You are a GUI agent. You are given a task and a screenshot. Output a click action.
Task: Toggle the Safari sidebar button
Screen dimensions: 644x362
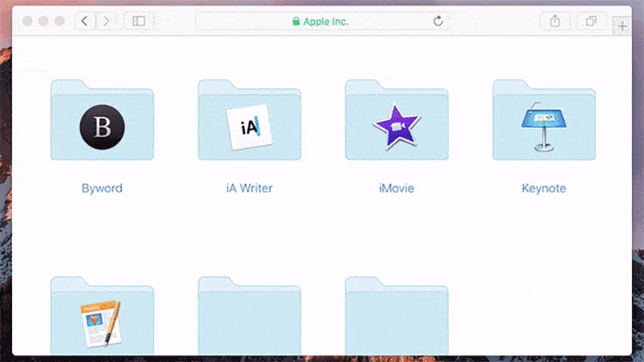pyautogui.click(x=138, y=21)
